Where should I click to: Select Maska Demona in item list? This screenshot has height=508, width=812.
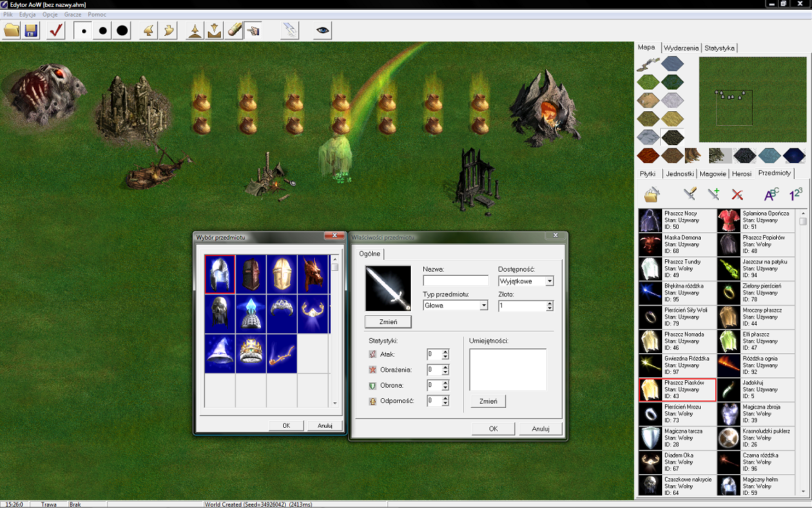(677, 245)
